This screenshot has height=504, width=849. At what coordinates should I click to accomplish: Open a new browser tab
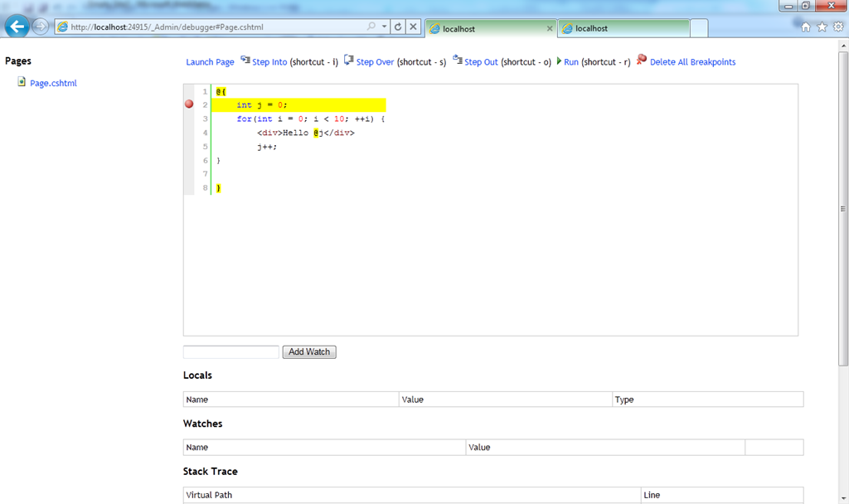click(699, 28)
